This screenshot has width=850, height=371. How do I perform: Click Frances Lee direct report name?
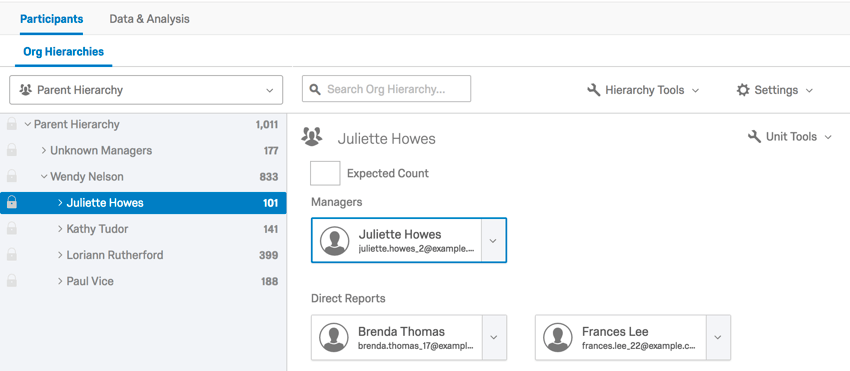pyautogui.click(x=615, y=331)
